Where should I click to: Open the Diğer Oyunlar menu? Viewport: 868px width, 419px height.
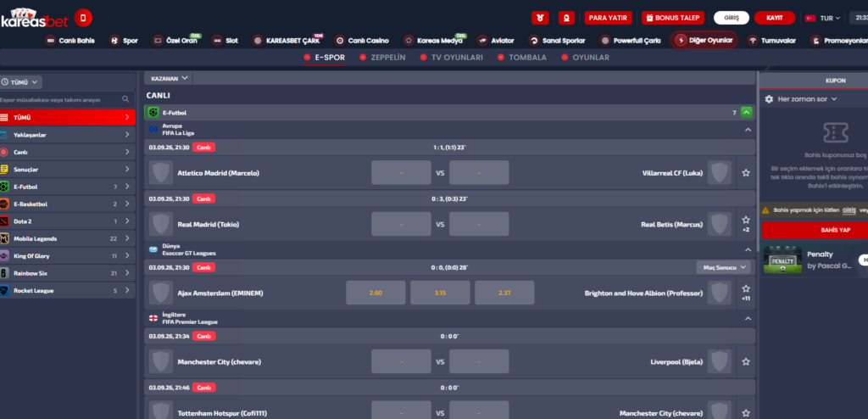point(704,41)
